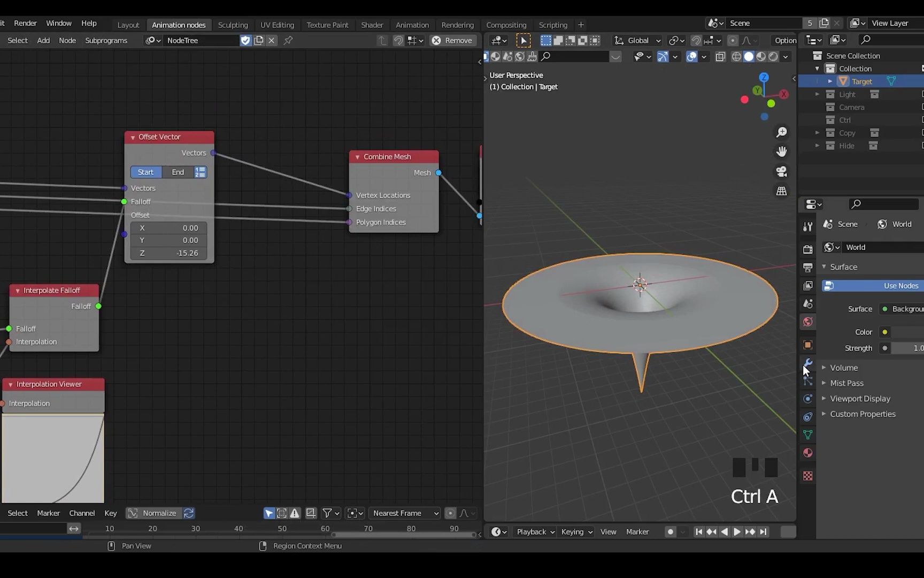Viewport: 924px width, 578px height.
Task: Expand the Volume section in World properties
Action: [x=843, y=368]
